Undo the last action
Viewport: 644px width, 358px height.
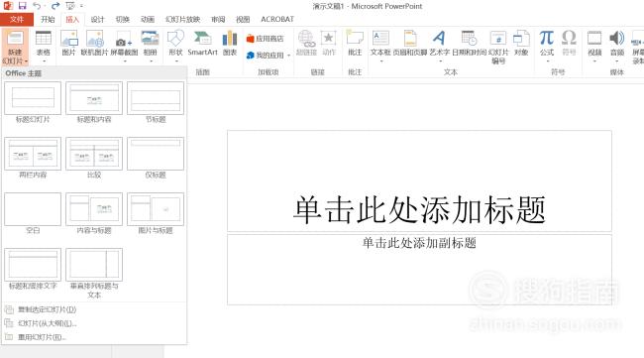pyautogui.click(x=37, y=6)
